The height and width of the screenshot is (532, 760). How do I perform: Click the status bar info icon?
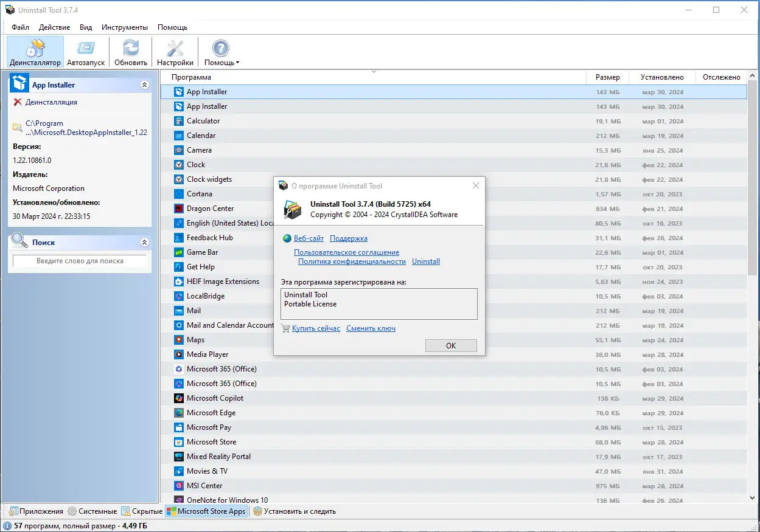click(7, 526)
